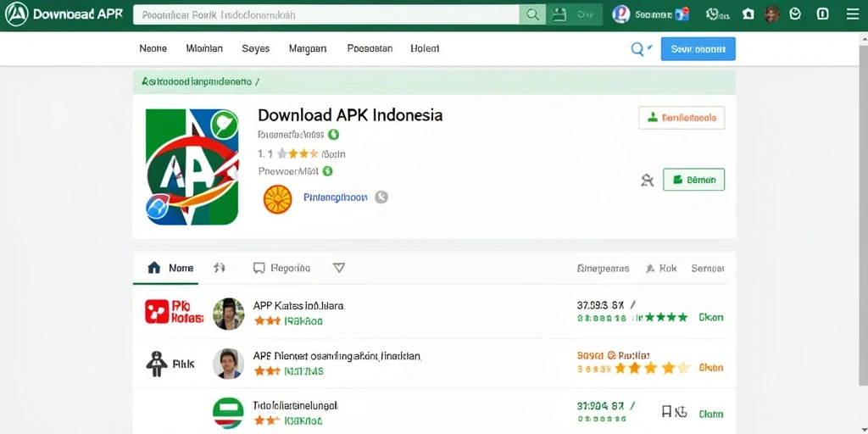
Task: Open the Seyes navigation item
Action: [256, 48]
